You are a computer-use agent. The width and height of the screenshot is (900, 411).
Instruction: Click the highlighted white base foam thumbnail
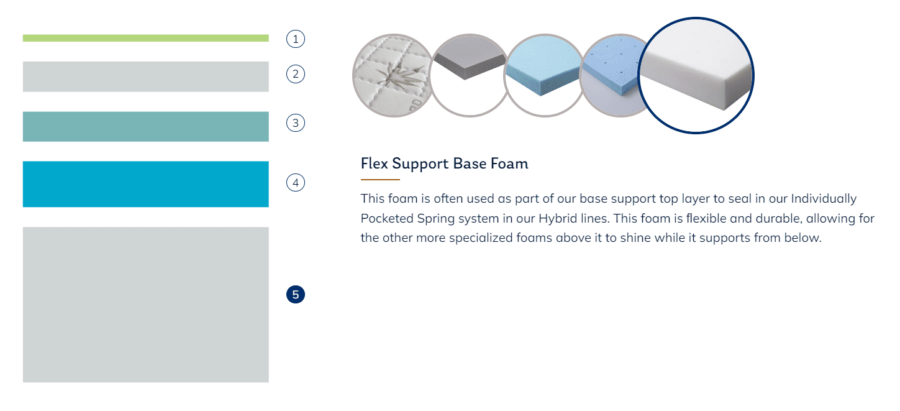coord(696,75)
